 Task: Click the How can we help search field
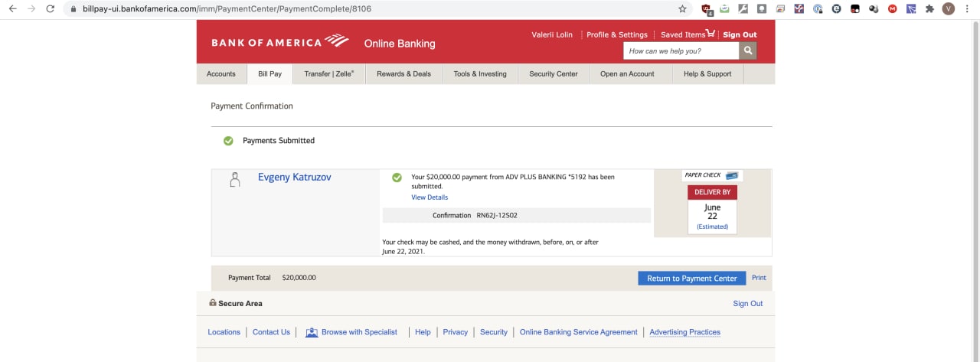[681, 51]
